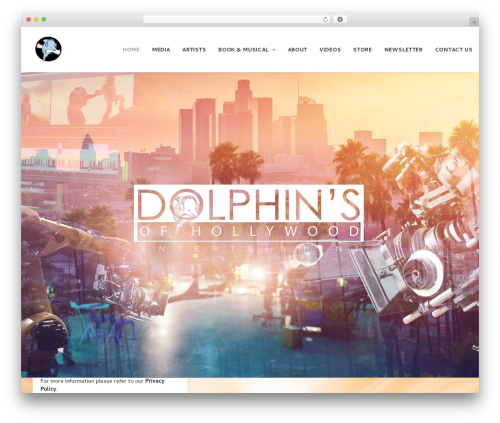Open the Newsletter page

pos(403,50)
